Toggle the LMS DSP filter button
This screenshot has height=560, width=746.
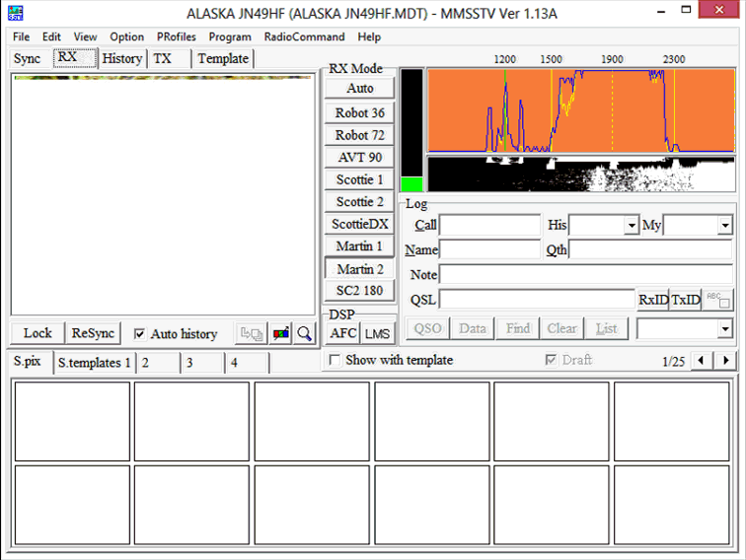377,333
